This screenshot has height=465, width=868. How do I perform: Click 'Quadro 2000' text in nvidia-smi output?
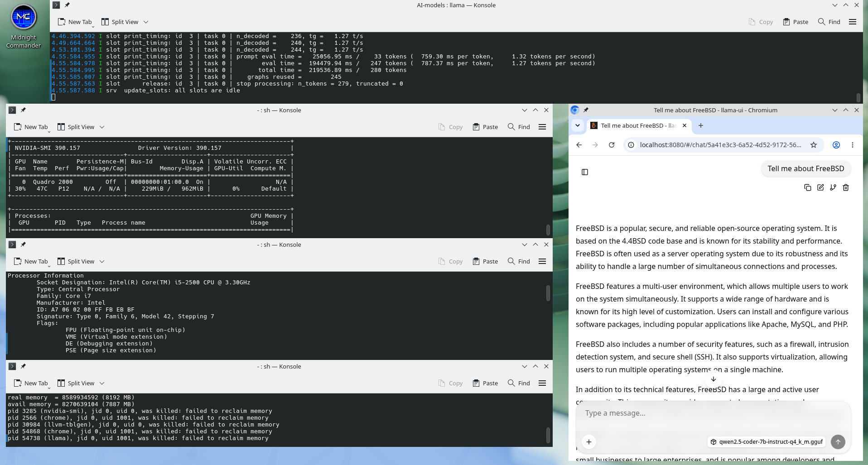(53, 182)
